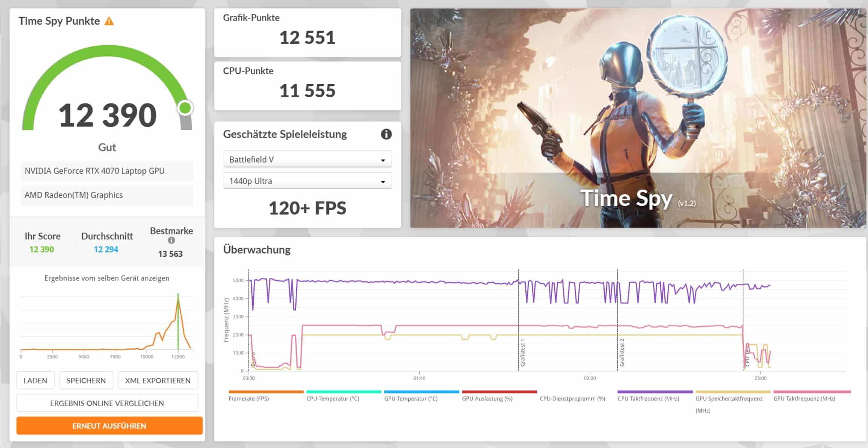The width and height of the screenshot is (868, 448).
Task: Click the orange ERNEUT AUSFÜHREN button
Action: pos(109,426)
